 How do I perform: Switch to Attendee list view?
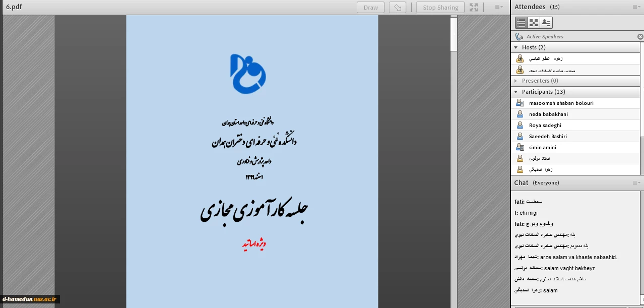[x=521, y=23]
